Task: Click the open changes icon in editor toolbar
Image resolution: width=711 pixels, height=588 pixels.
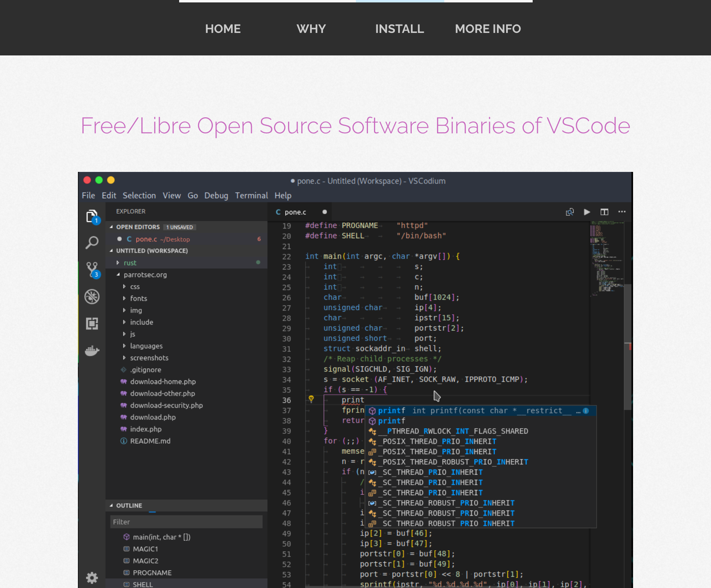Action: coord(570,212)
